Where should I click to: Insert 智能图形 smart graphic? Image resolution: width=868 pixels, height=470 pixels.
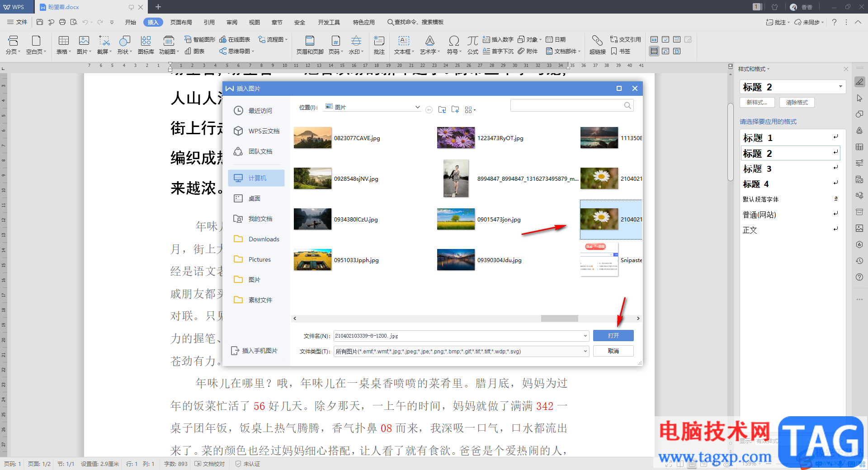[199, 39]
